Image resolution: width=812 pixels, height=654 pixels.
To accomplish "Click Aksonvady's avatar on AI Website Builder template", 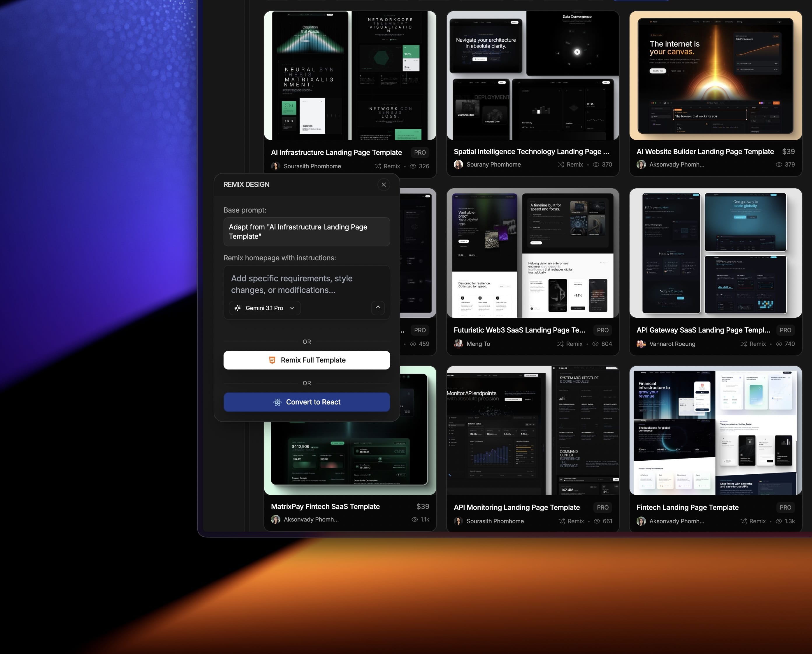I will 641,165.
